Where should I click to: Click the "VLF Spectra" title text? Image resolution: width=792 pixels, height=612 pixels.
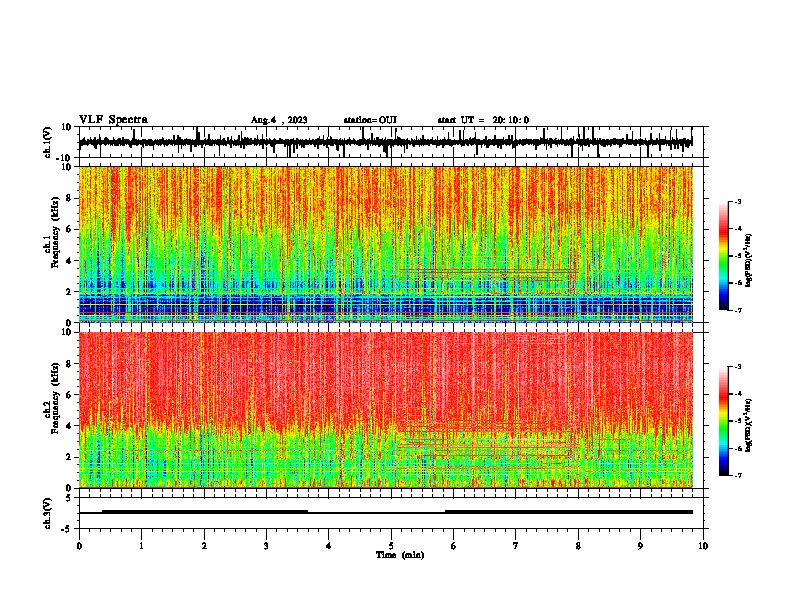[x=113, y=120]
